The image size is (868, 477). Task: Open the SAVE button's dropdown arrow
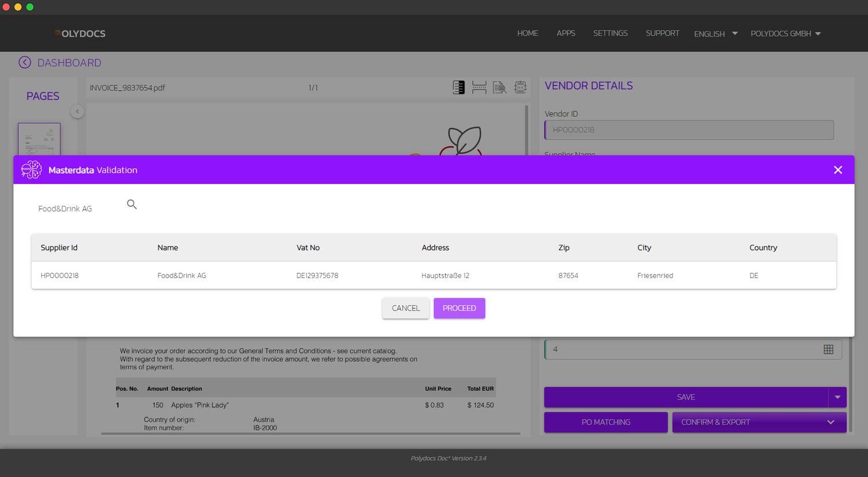click(x=837, y=397)
